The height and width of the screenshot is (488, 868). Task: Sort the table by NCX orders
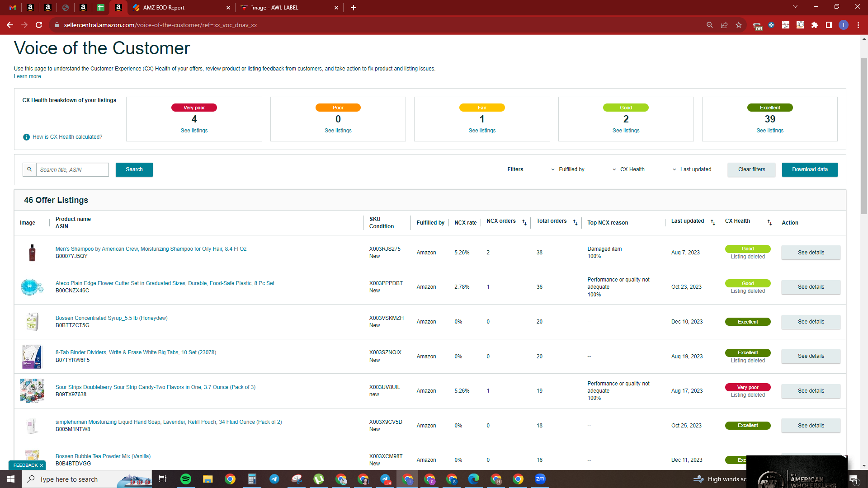524,222
